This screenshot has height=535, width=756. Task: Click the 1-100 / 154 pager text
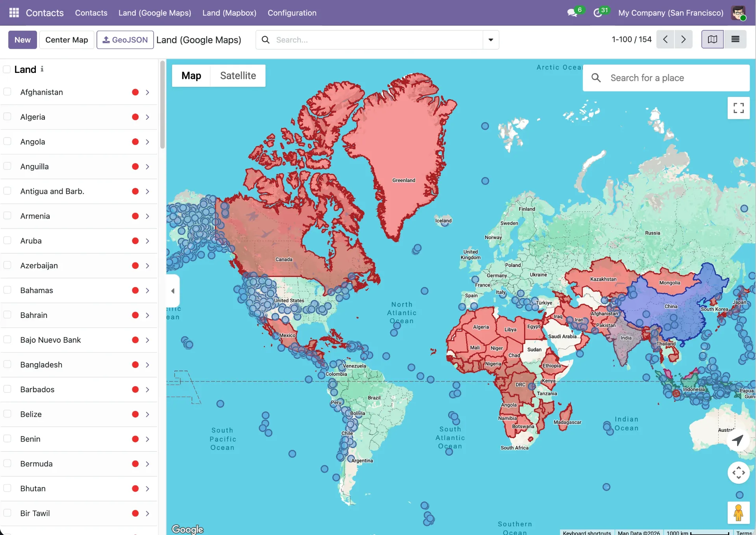(632, 39)
